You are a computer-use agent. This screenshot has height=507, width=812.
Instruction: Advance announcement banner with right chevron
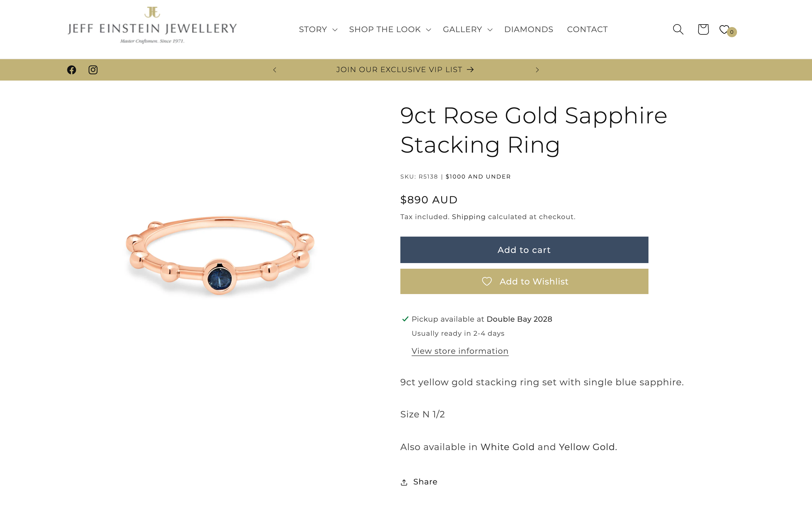point(537,70)
